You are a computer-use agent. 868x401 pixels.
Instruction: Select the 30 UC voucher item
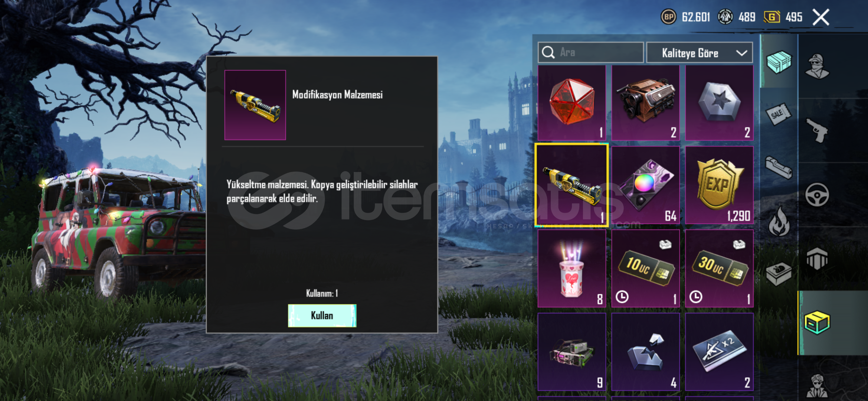click(719, 268)
